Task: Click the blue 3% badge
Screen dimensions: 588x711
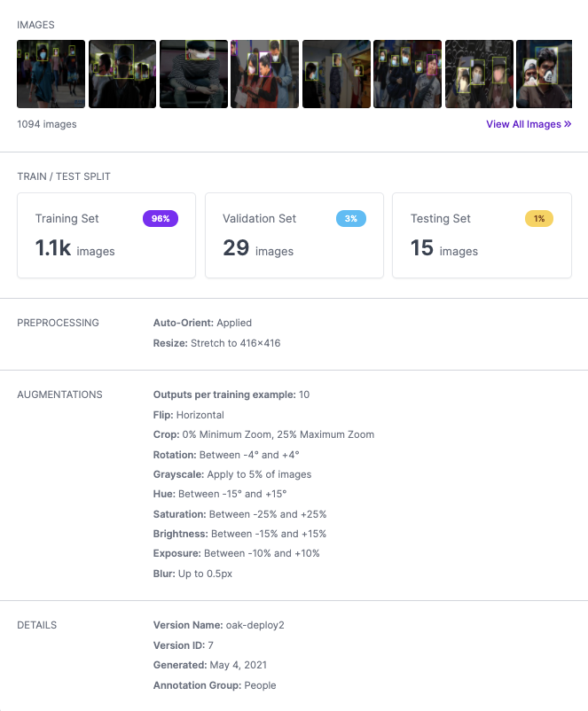Action: coord(351,219)
